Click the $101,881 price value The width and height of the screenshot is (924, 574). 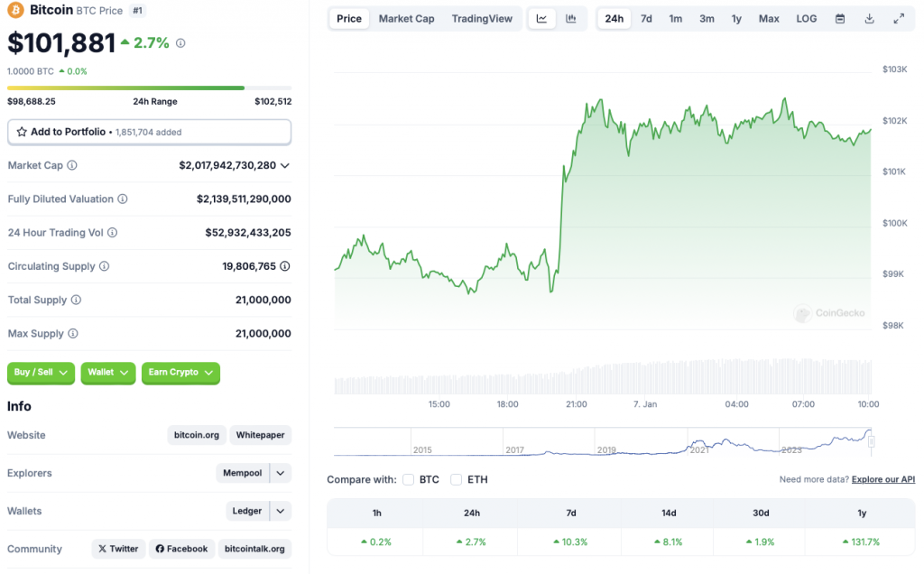coord(61,43)
